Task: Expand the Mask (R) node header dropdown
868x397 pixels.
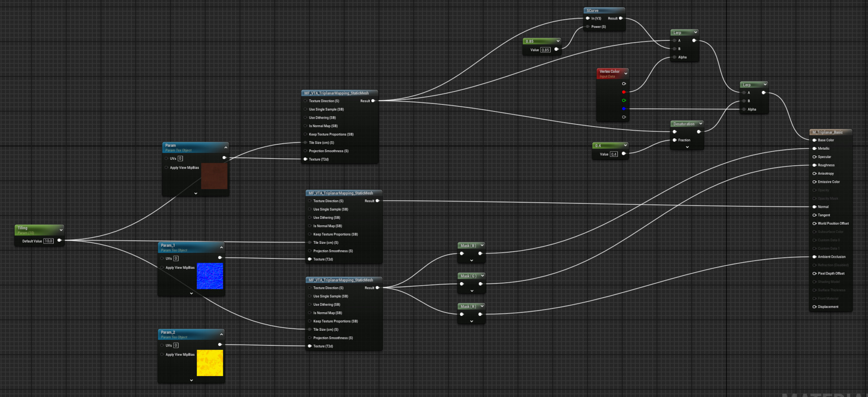Action: (x=482, y=306)
